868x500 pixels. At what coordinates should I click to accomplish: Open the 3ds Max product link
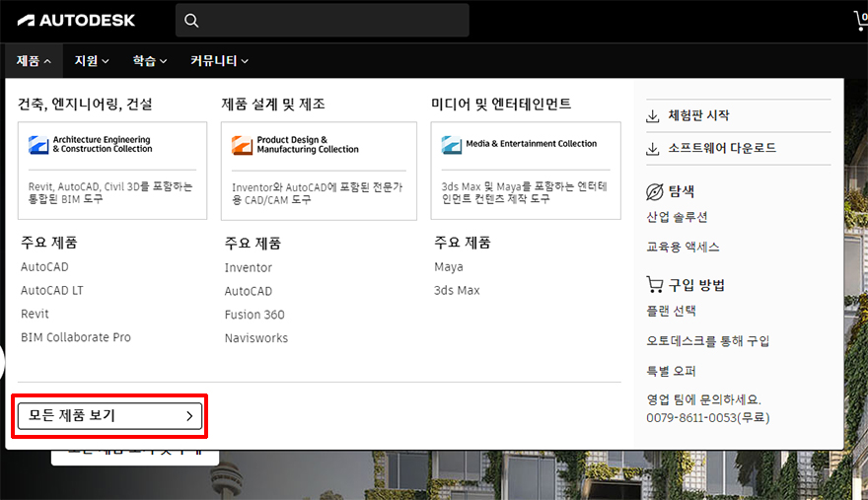point(458,290)
